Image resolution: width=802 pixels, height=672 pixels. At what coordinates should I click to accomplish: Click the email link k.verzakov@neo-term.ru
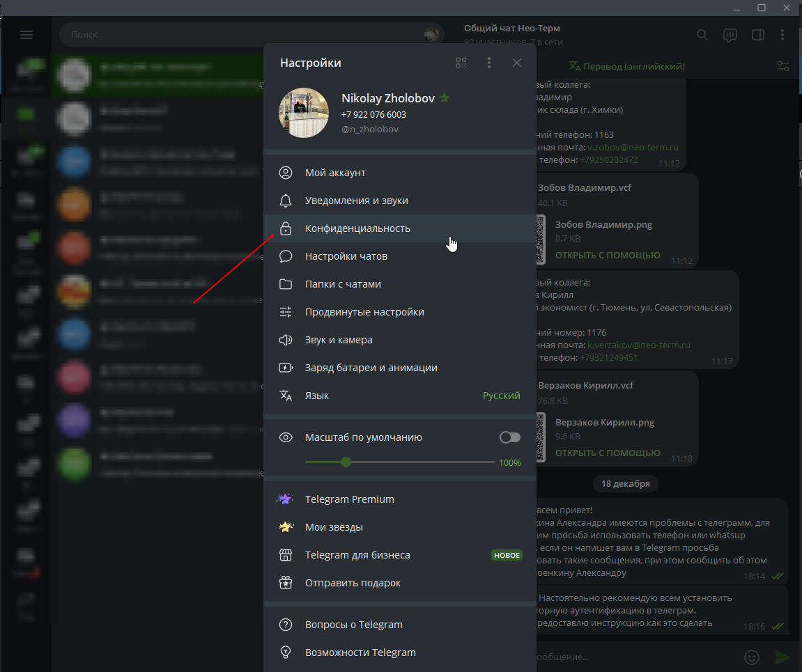point(639,345)
